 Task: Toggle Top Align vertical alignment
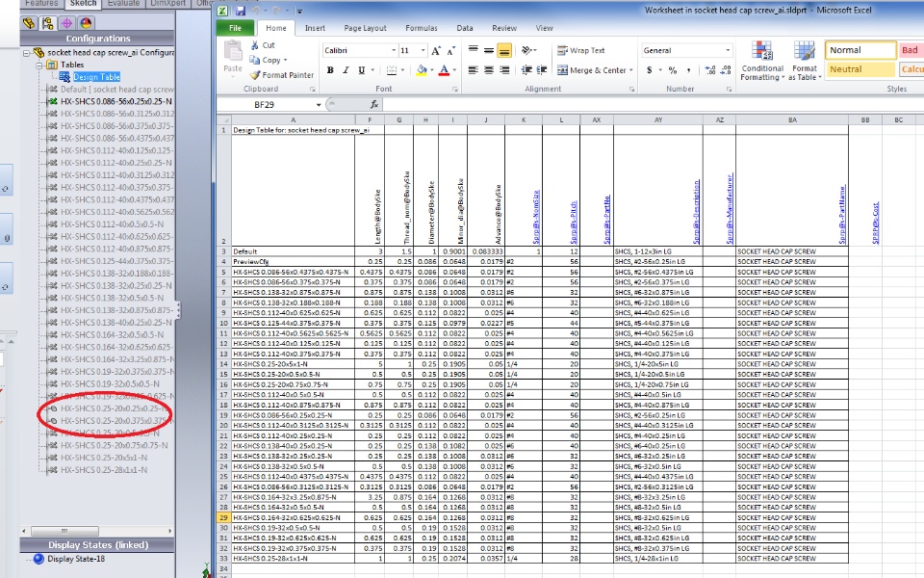(474, 51)
